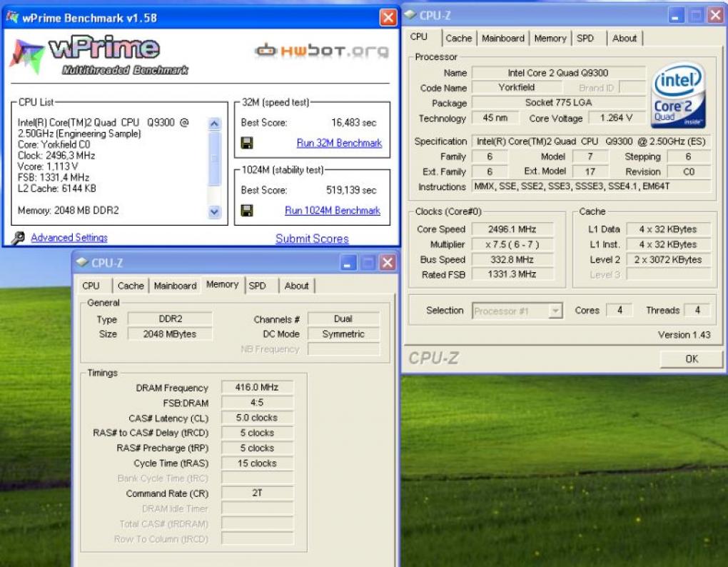This screenshot has width=728, height=567.
Task: Click the wrench icon beside Advanced Settings
Action: pos(18,239)
